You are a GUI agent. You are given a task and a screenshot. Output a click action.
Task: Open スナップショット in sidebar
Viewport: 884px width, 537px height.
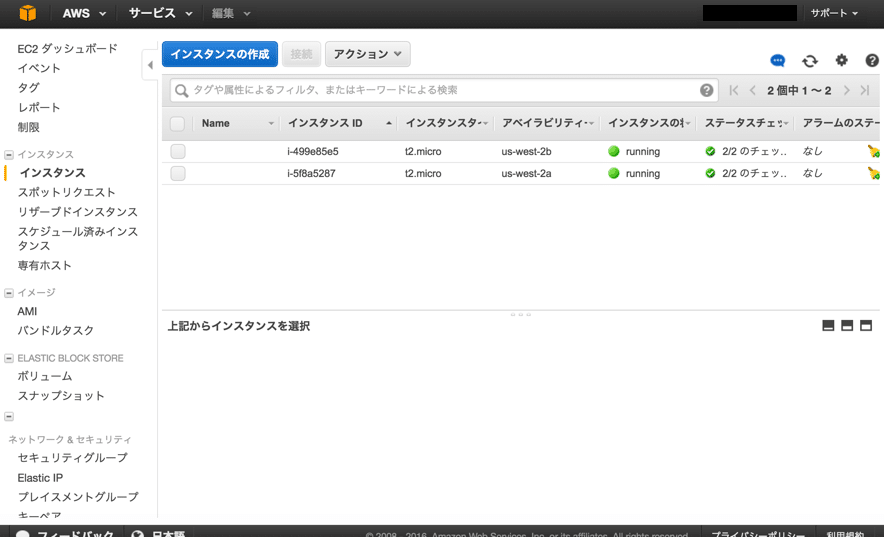point(61,396)
